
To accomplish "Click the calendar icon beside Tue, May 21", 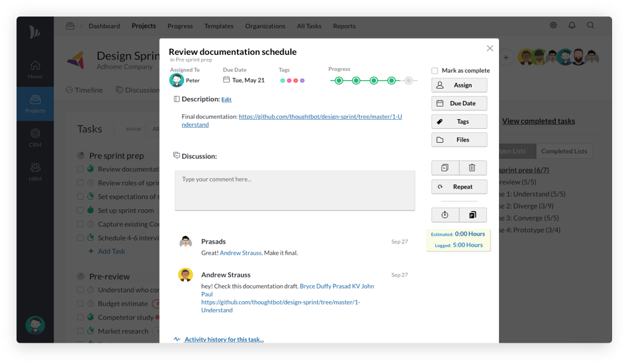I will (x=226, y=80).
